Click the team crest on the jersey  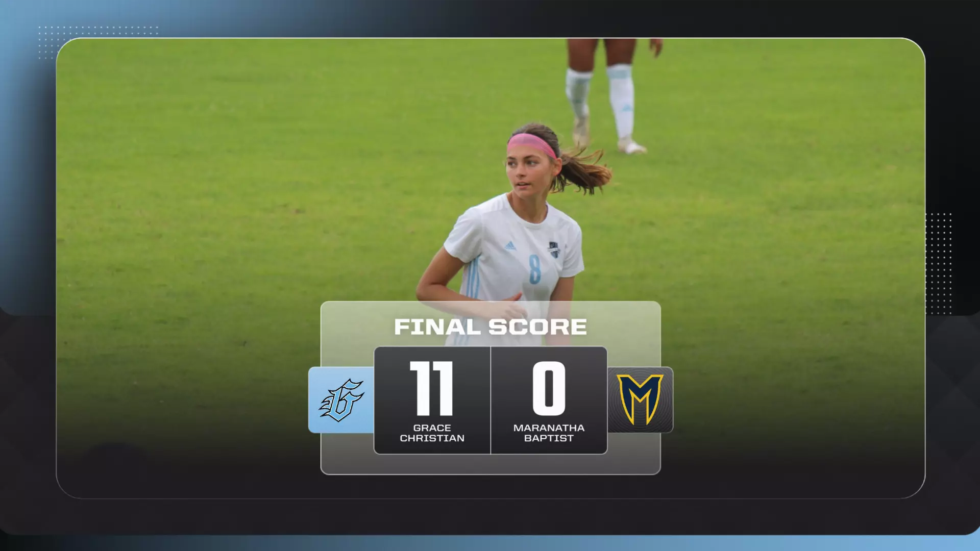click(554, 249)
